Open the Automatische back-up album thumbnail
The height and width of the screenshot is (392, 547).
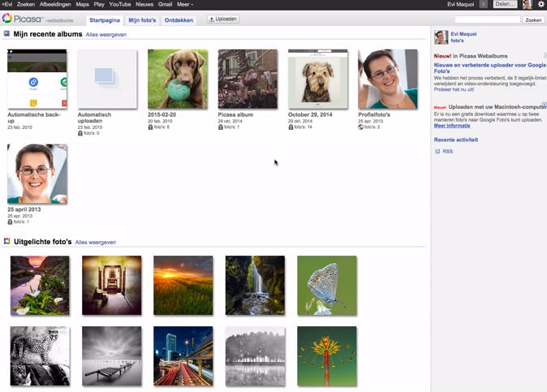pos(37,79)
